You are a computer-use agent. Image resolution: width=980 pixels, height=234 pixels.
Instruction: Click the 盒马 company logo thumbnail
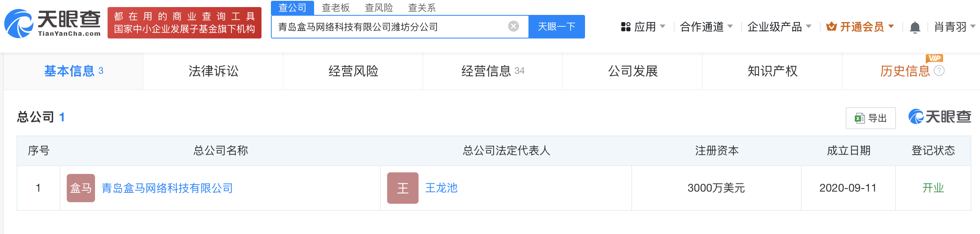[81, 188]
